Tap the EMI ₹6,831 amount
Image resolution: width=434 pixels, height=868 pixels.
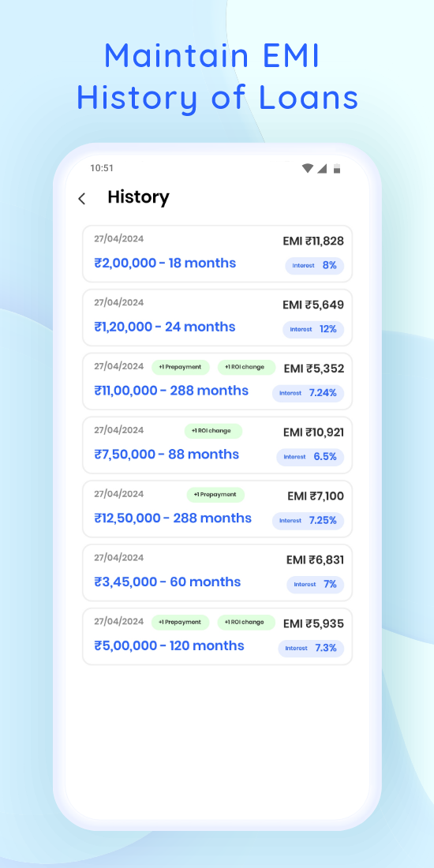click(315, 559)
